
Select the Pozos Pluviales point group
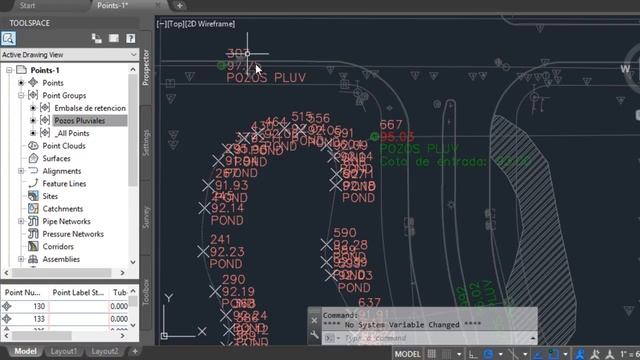point(80,121)
